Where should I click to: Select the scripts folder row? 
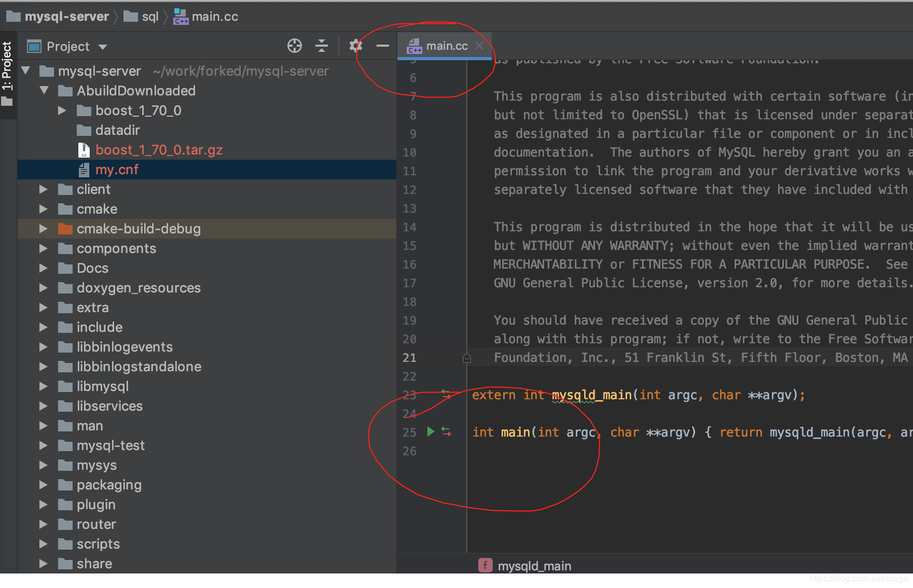pyautogui.click(x=207, y=544)
